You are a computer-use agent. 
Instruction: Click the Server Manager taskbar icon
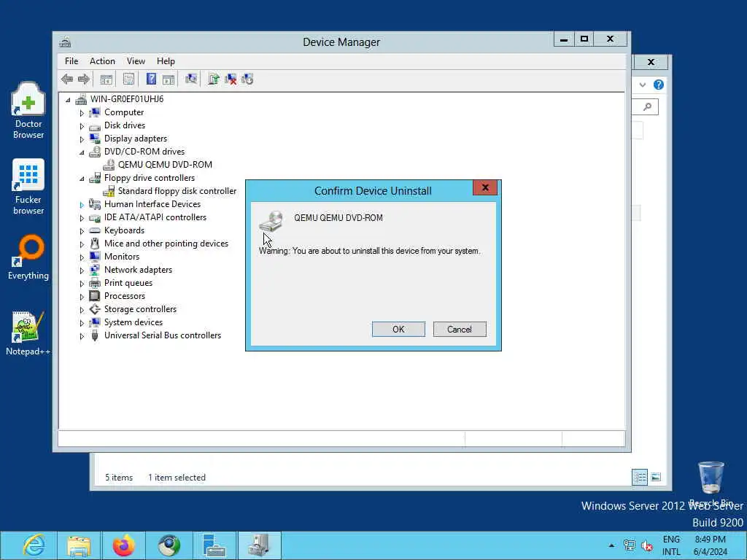tap(214, 545)
